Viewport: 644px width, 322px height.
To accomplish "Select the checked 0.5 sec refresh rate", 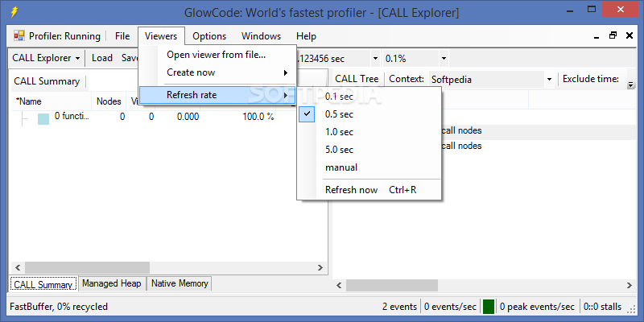I will pos(369,114).
